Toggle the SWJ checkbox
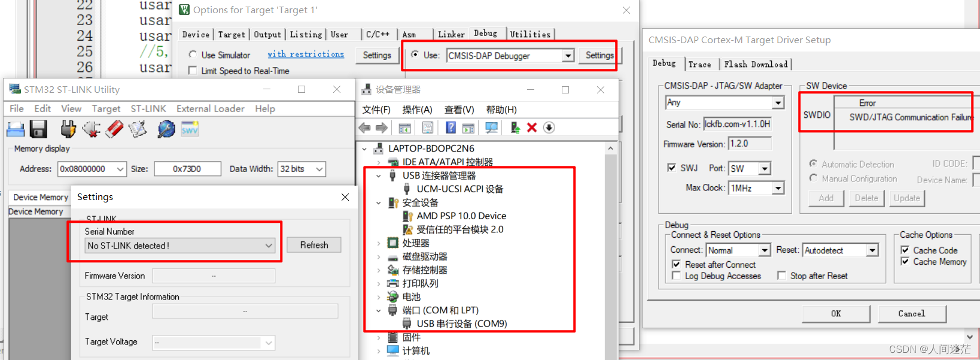 pyautogui.click(x=671, y=168)
